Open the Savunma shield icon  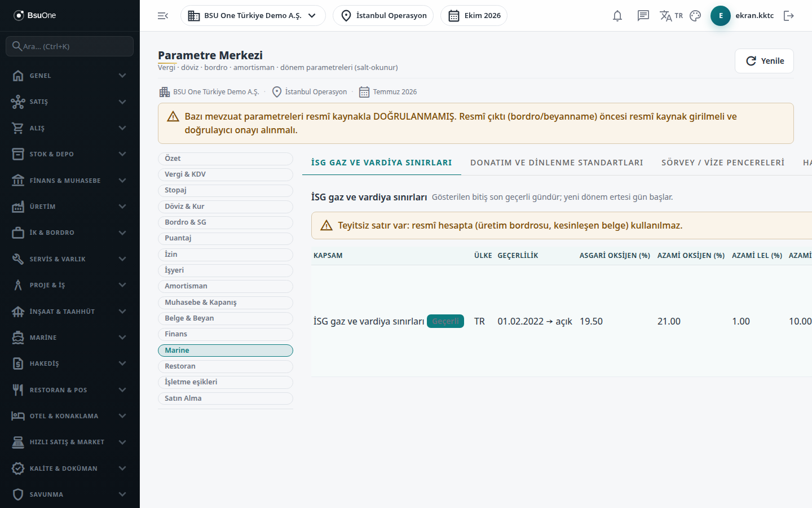click(18, 494)
